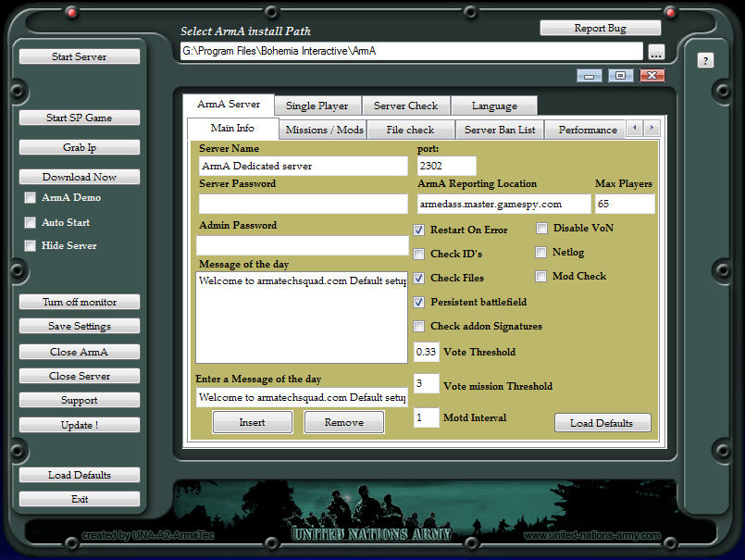Click the browse '...' button for install path
This screenshot has width=745, height=560.
(656, 52)
